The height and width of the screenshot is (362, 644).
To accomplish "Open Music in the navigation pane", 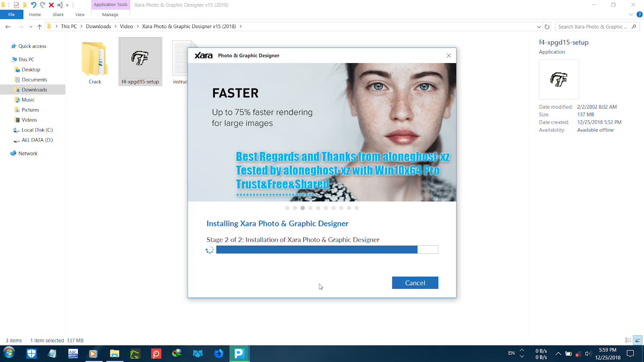I will [28, 100].
